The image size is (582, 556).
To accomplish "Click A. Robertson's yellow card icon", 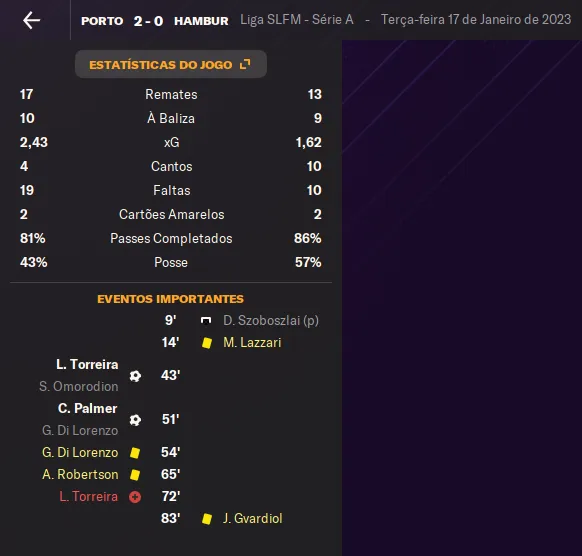I will click(135, 475).
